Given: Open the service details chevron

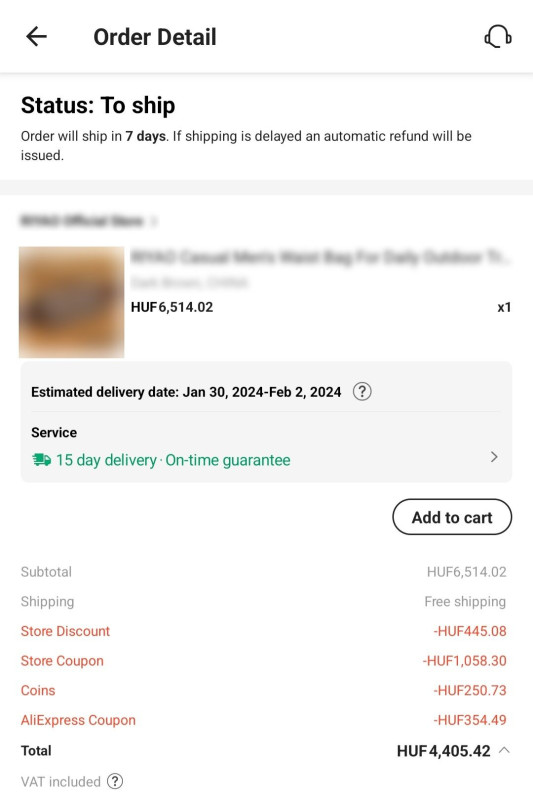Looking at the screenshot, I should pos(494,457).
